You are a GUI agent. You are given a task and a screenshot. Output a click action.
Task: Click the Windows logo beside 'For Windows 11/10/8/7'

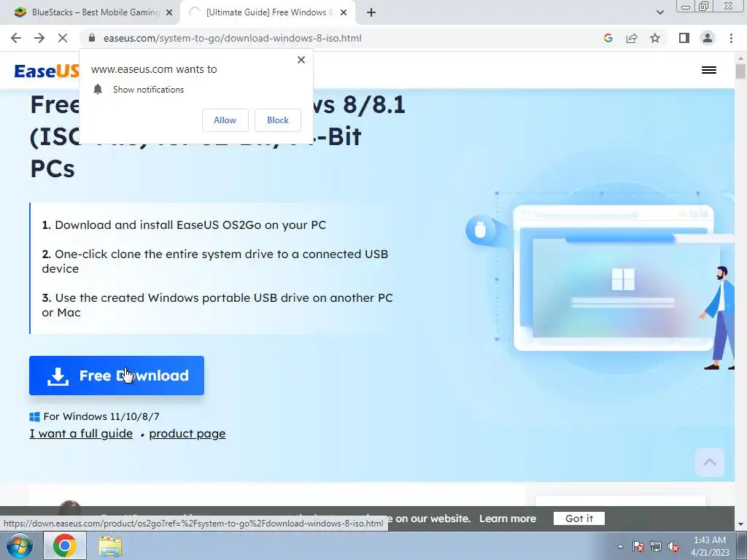click(x=34, y=416)
